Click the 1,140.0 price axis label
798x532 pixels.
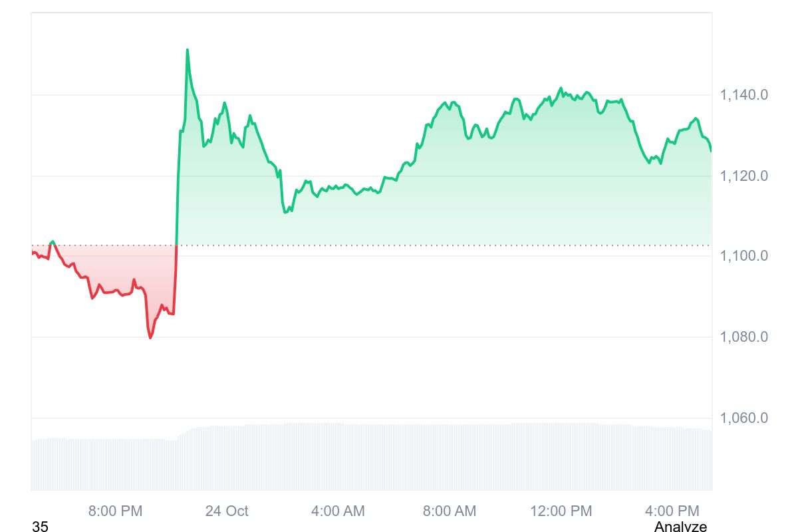coord(744,95)
